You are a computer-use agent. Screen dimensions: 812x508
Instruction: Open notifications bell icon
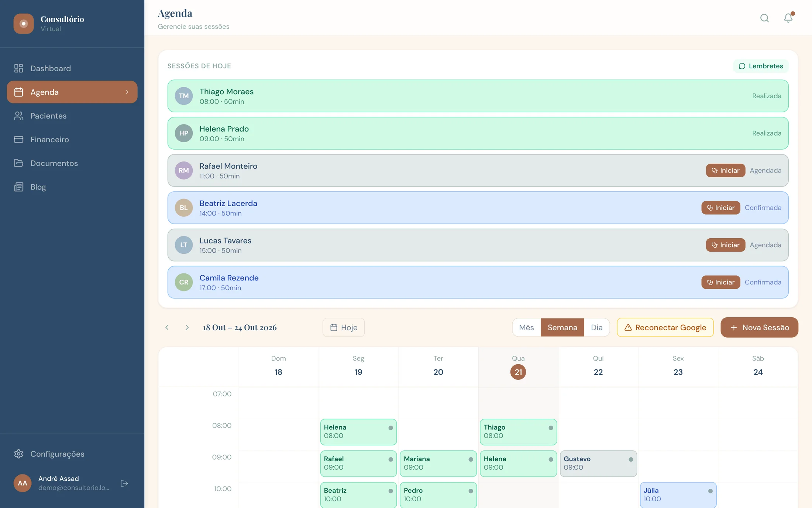(x=788, y=18)
